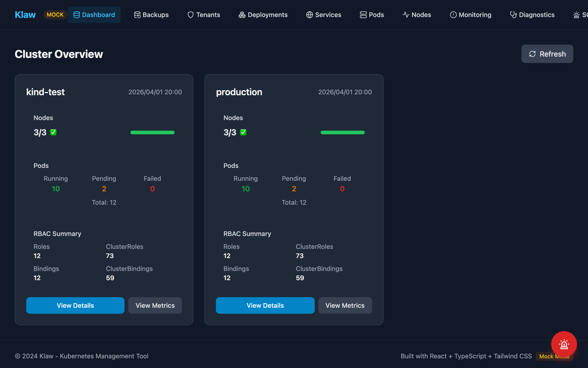Image resolution: width=588 pixels, height=368 pixels.
Task: Switch to the Deployments tab
Action: click(x=263, y=15)
